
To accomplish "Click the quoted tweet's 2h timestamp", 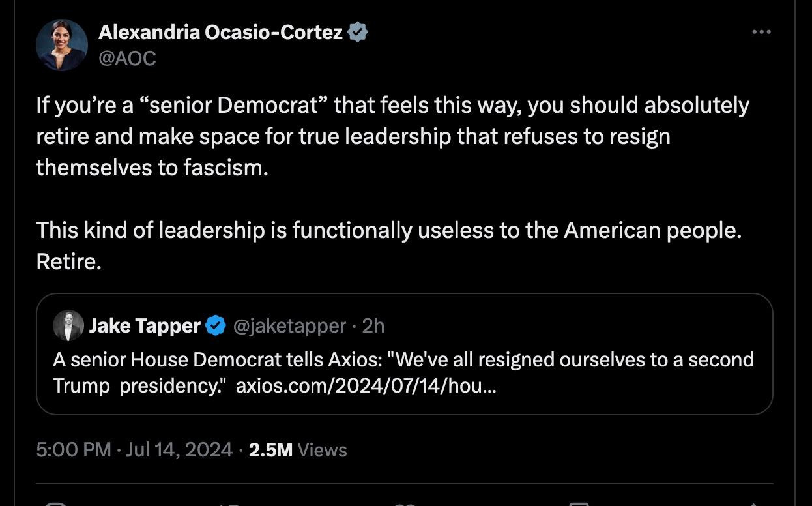I will pyautogui.click(x=373, y=325).
